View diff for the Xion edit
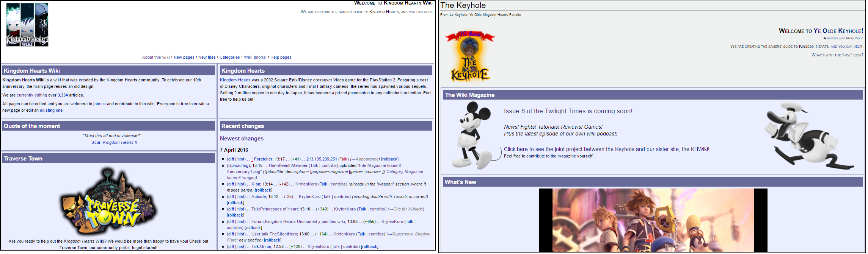868x254 pixels. pos(231,184)
